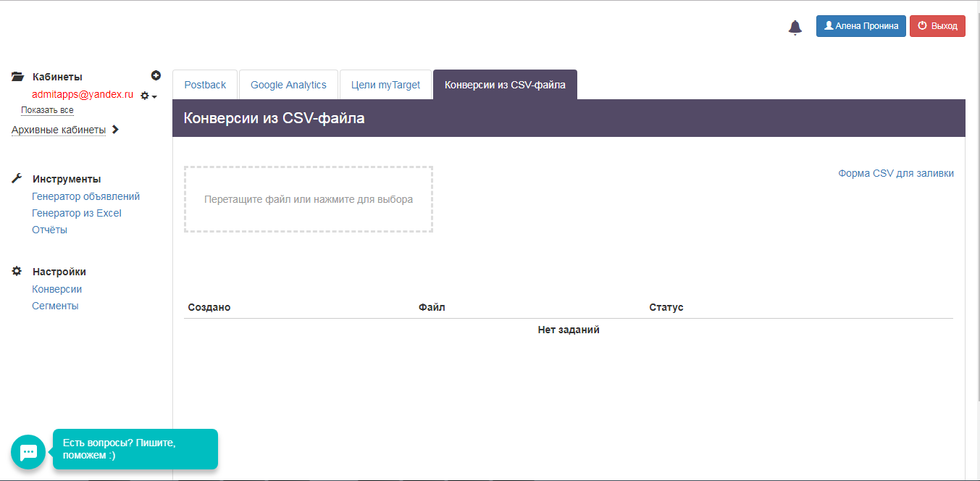980x481 pixels.
Task: Click the file drop zone to choose file
Action: tap(309, 199)
